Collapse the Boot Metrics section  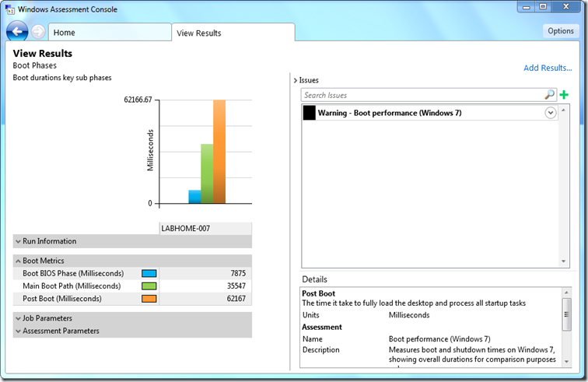pos(18,261)
